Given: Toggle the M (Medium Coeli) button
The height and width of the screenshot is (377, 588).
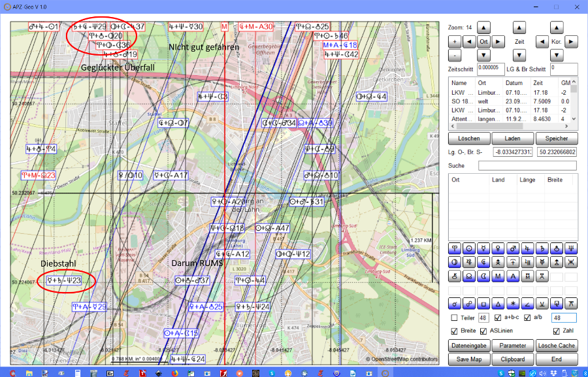Looking at the screenshot, I should coord(498,276).
